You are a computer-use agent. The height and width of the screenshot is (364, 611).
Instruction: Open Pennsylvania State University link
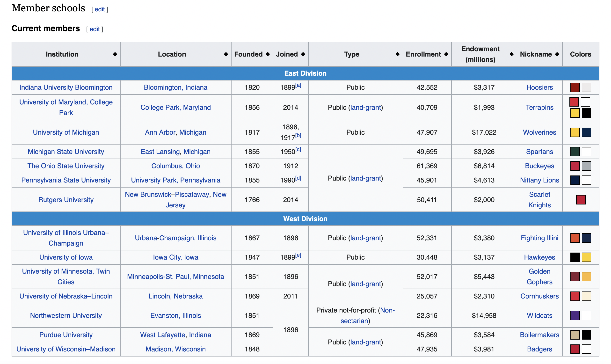[66, 180]
